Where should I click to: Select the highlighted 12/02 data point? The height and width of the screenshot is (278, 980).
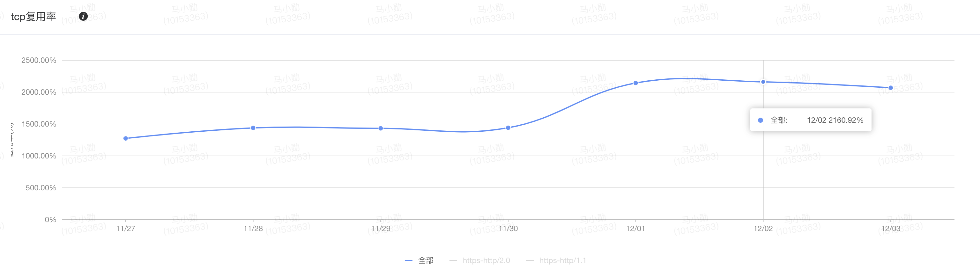pos(763,82)
